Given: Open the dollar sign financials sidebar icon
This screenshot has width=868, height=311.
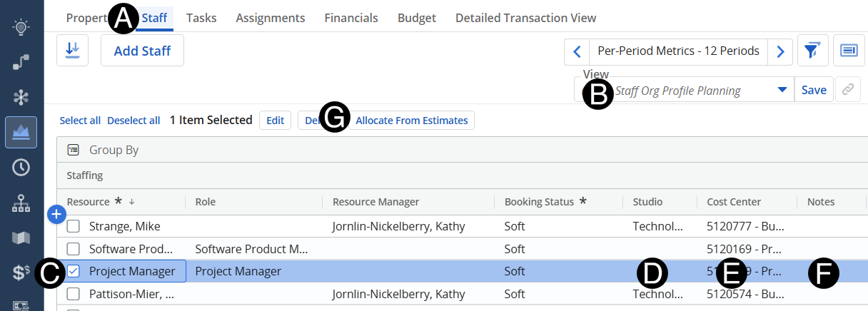Looking at the screenshot, I should coord(21,272).
